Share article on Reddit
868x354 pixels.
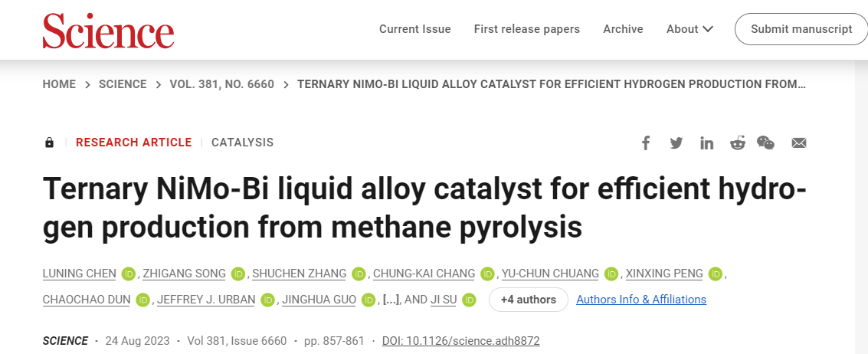(737, 143)
